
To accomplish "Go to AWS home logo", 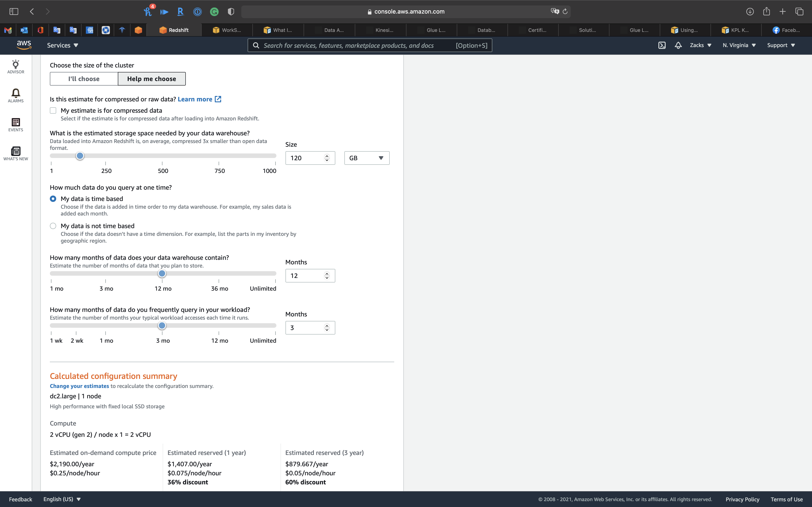I will (x=24, y=45).
